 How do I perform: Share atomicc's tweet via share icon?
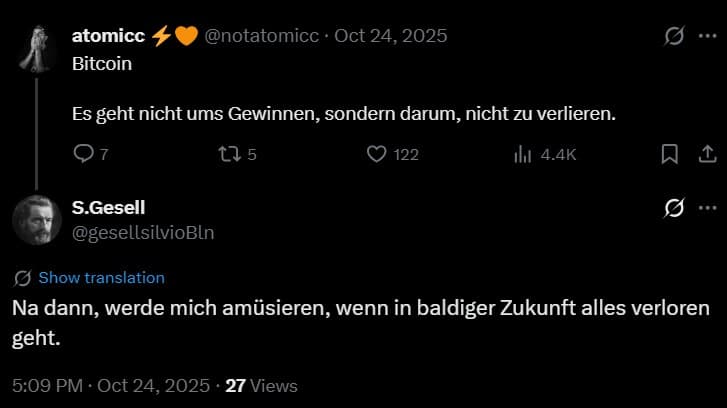(707, 154)
